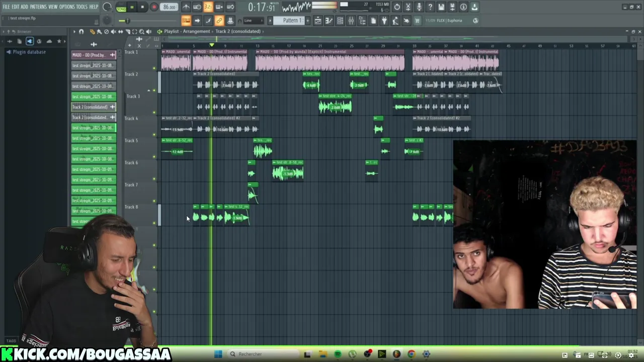Toggle typing keyboard to piano icon

pos(186,21)
